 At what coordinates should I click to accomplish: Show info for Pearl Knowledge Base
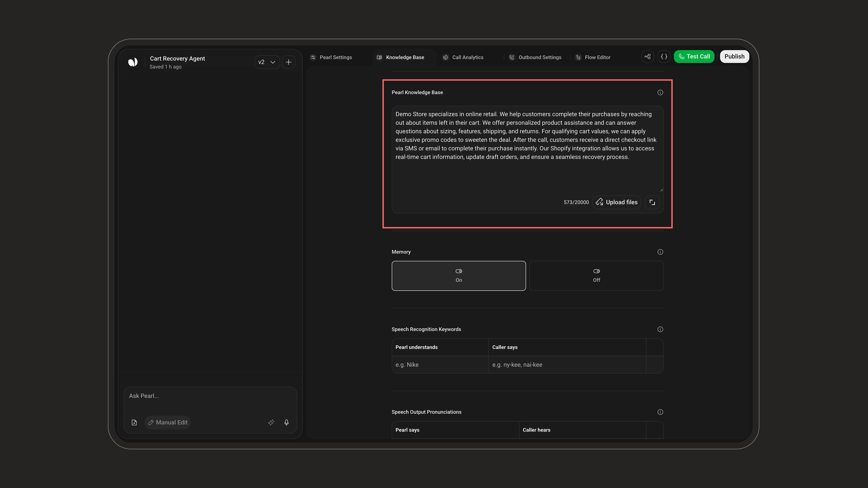(x=660, y=93)
